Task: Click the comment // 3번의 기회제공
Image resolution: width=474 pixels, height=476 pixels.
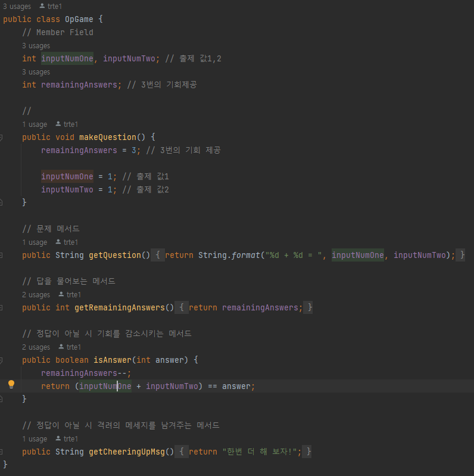Action: (x=162, y=85)
